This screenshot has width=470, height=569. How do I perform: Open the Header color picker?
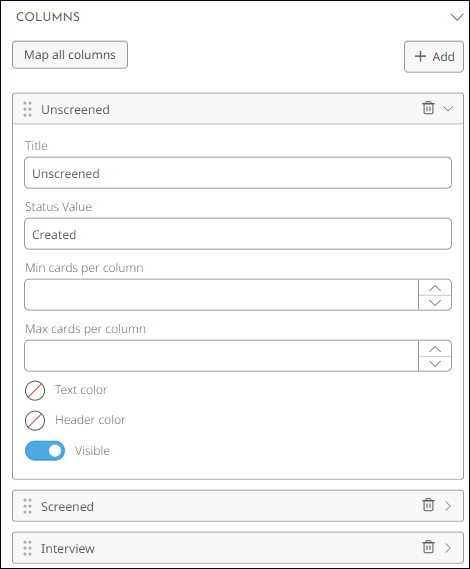[x=35, y=421]
